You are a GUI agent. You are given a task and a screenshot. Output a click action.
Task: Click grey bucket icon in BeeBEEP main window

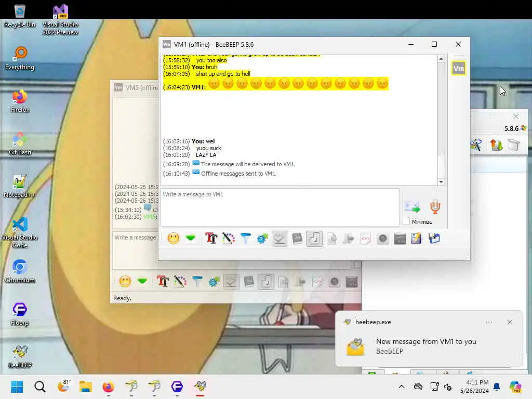click(514, 145)
